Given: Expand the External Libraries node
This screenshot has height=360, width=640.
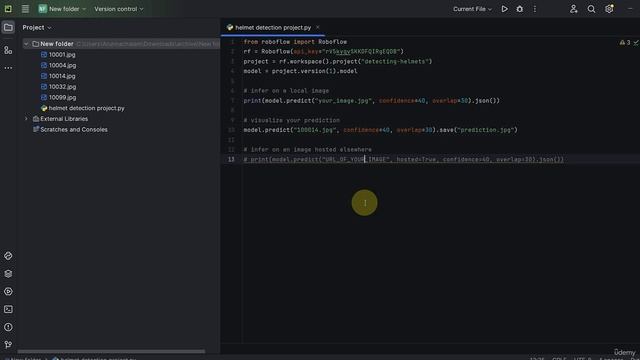Looking at the screenshot, I should [26, 119].
